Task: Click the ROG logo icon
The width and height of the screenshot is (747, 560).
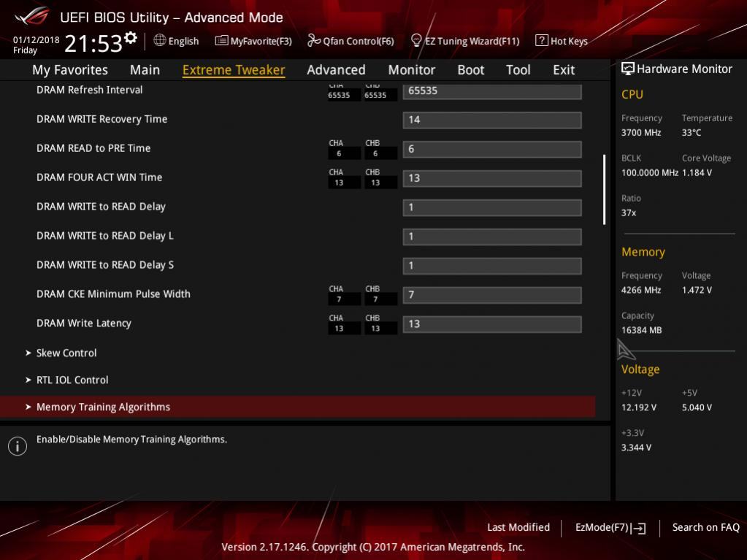Action: pyautogui.click(x=32, y=17)
